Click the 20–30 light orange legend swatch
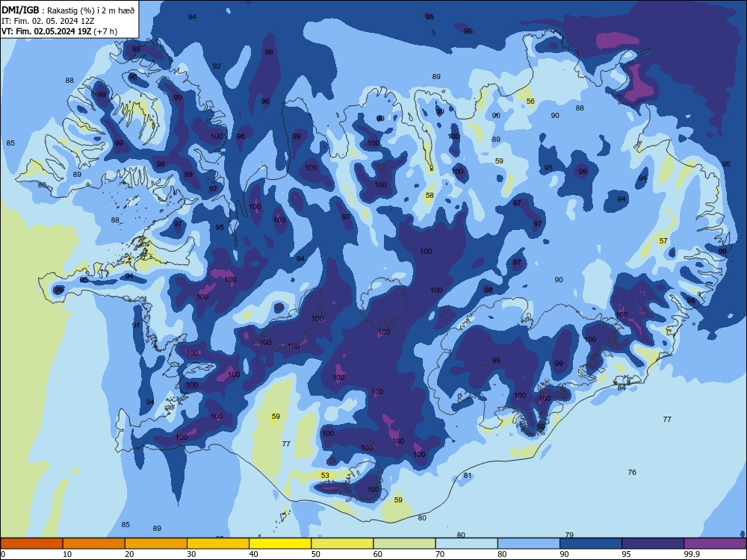 [x=156, y=544]
